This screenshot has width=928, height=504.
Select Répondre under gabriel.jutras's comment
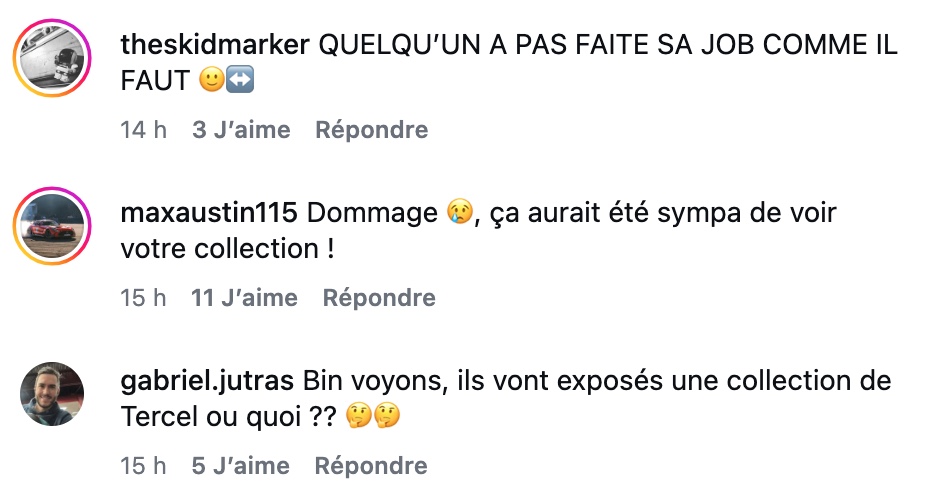click(371, 466)
